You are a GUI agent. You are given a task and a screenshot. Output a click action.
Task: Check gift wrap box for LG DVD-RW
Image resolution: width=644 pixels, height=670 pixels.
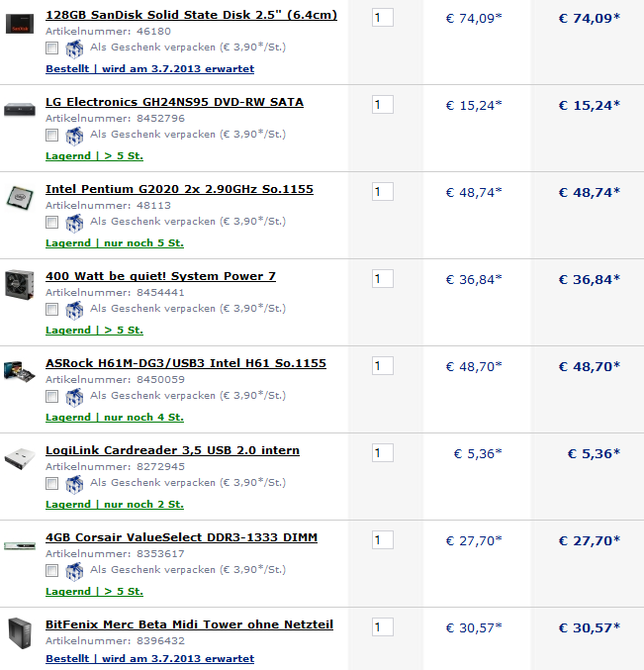tap(52, 135)
